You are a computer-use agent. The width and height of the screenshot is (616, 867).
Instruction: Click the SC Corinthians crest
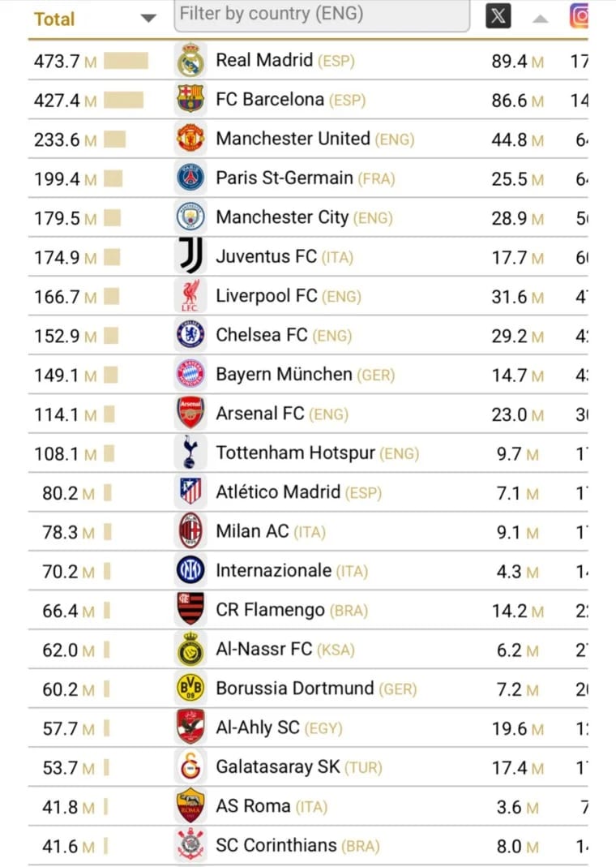190,844
